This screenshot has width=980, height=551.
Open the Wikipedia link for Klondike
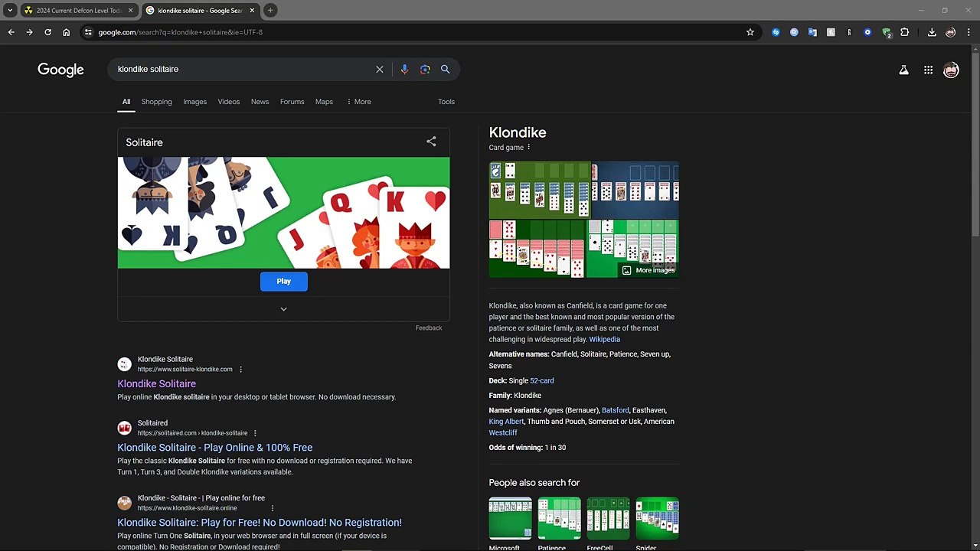point(604,340)
